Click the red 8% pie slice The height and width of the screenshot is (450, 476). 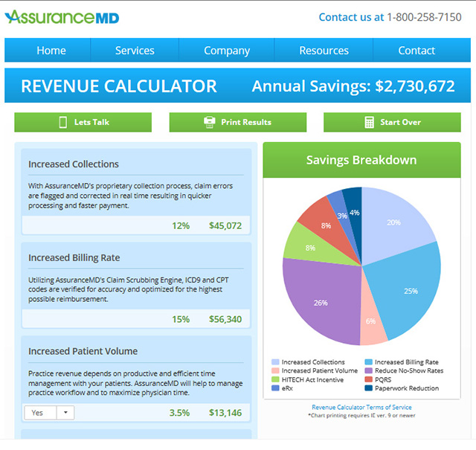pos(327,226)
